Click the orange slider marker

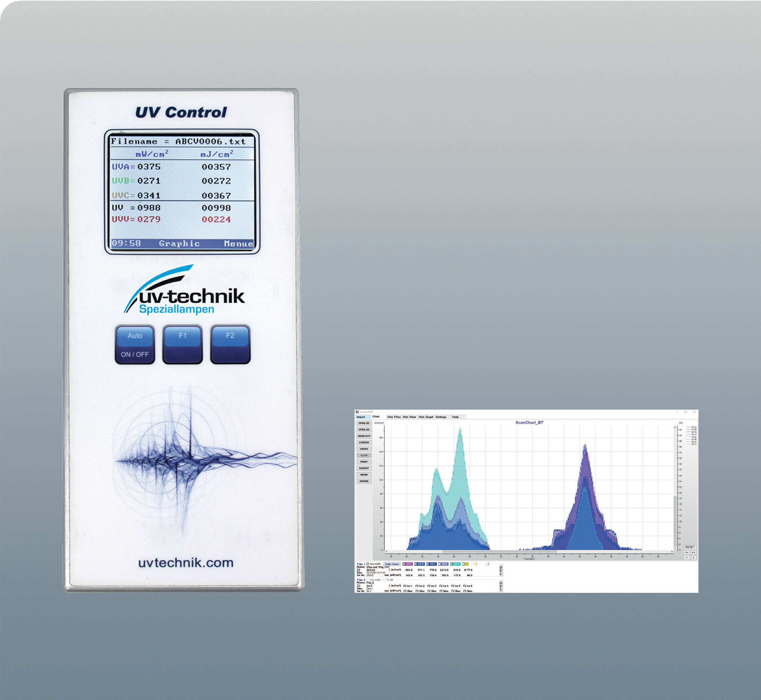pyautogui.click(x=476, y=564)
